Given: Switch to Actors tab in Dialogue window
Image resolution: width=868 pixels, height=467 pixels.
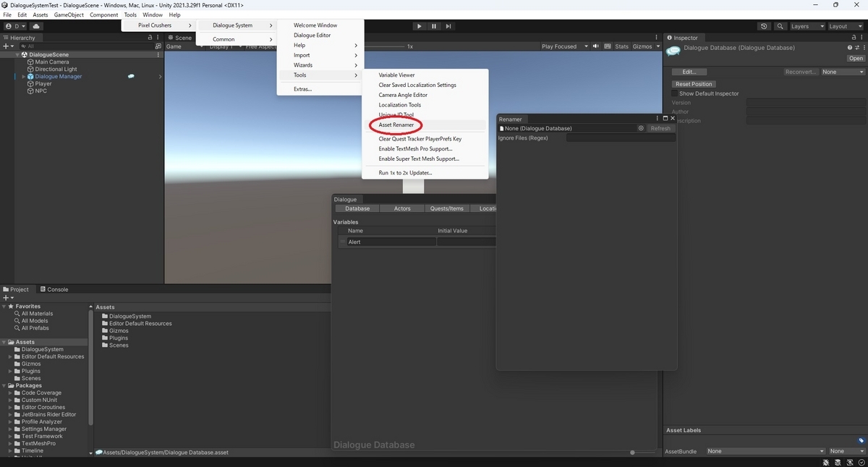Looking at the screenshot, I should click(x=402, y=209).
